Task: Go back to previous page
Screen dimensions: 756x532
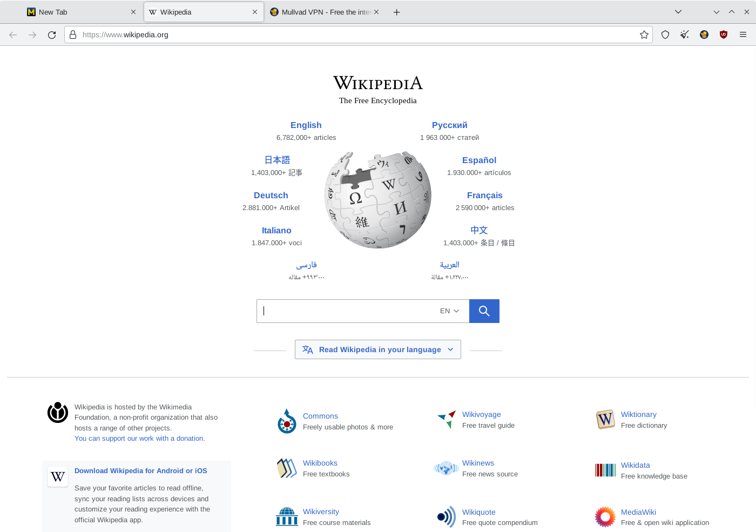Action: tap(13, 35)
